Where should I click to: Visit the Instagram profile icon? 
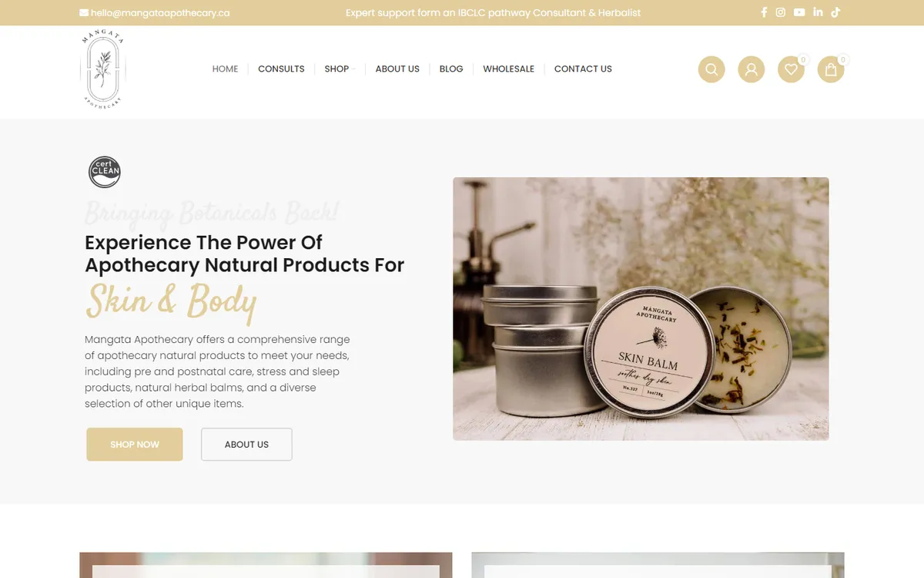point(781,12)
